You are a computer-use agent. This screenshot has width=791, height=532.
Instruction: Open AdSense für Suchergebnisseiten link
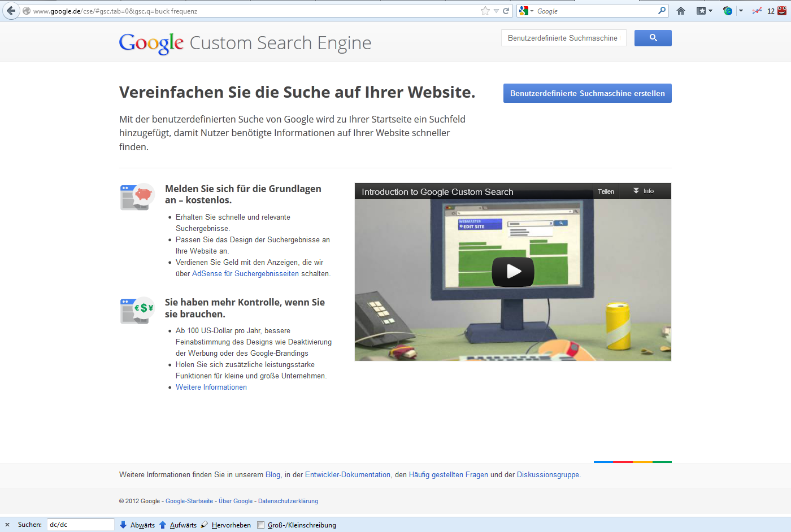tap(245, 273)
